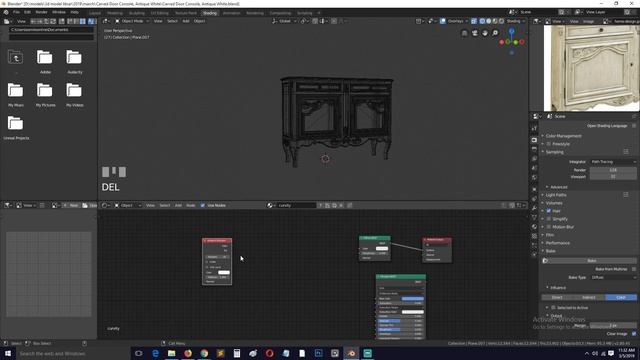Click the material name field in node editor

click(x=296, y=205)
